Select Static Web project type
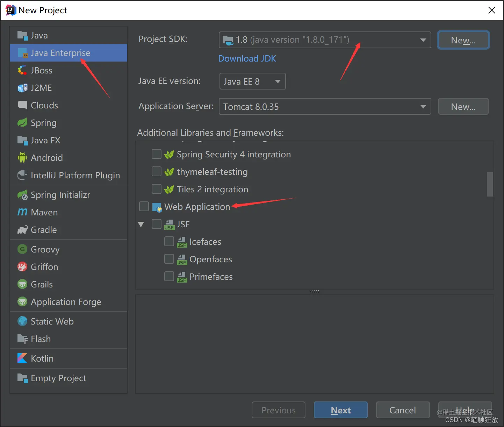Screen dimensions: 504x427 coord(69,321)
